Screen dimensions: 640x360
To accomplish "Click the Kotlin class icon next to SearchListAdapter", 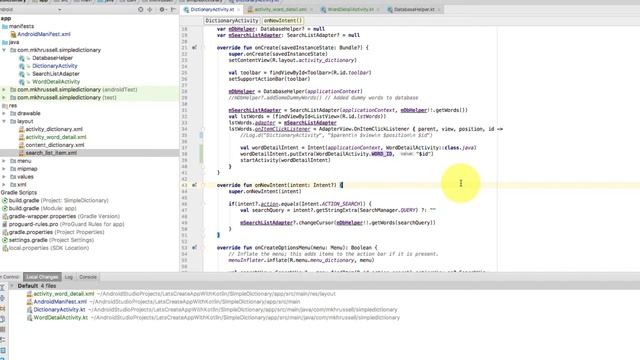I will click(x=22, y=74).
